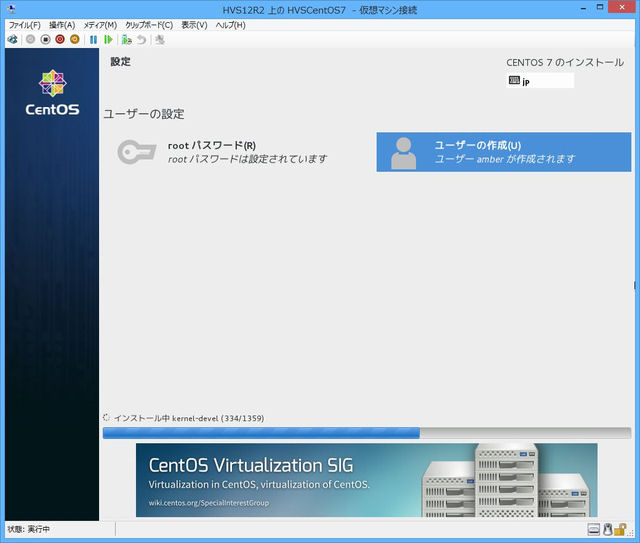
Task: Click the grayed Start VM toolbar icon
Action: (x=30, y=40)
